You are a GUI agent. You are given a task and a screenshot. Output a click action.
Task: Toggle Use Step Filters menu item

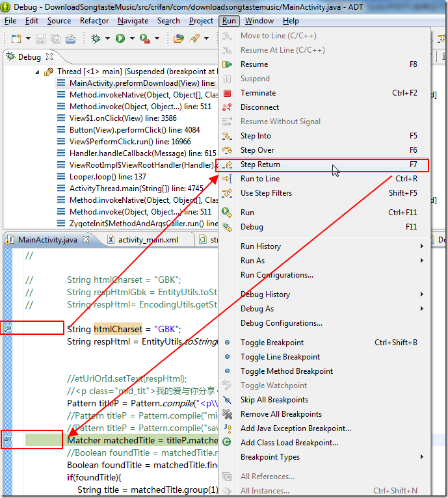324,193
